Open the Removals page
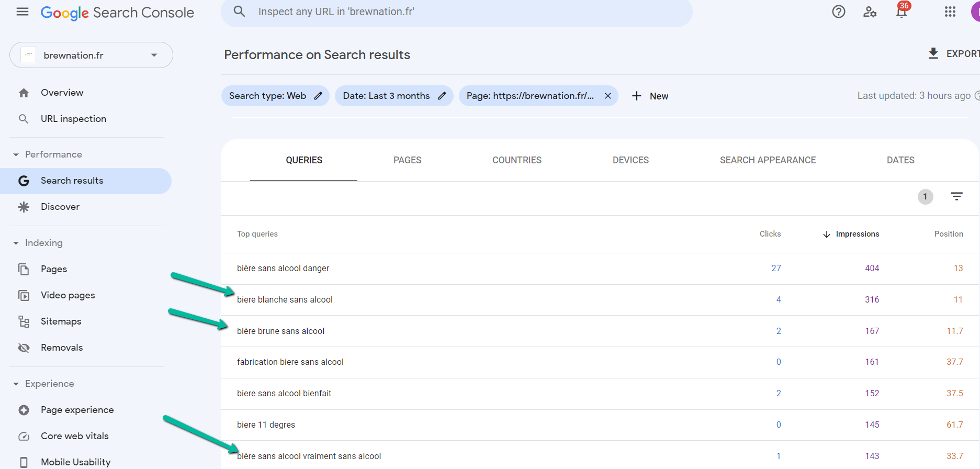 click(62, 348)
